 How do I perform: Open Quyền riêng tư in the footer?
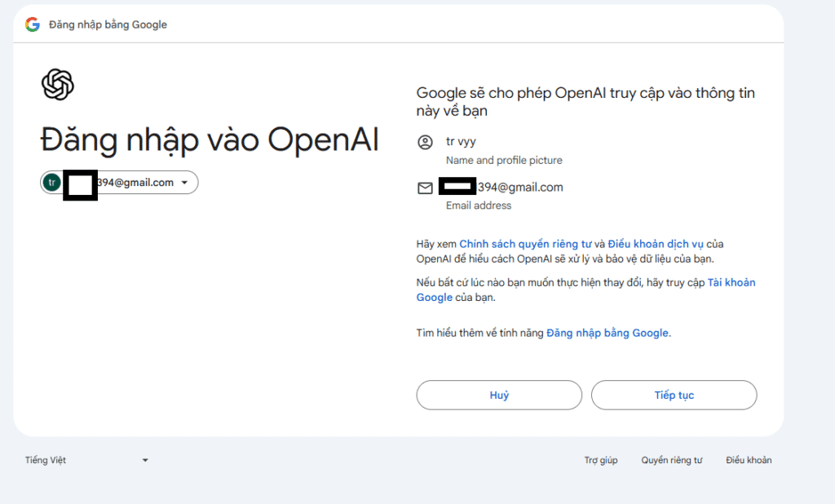point(671,460)
